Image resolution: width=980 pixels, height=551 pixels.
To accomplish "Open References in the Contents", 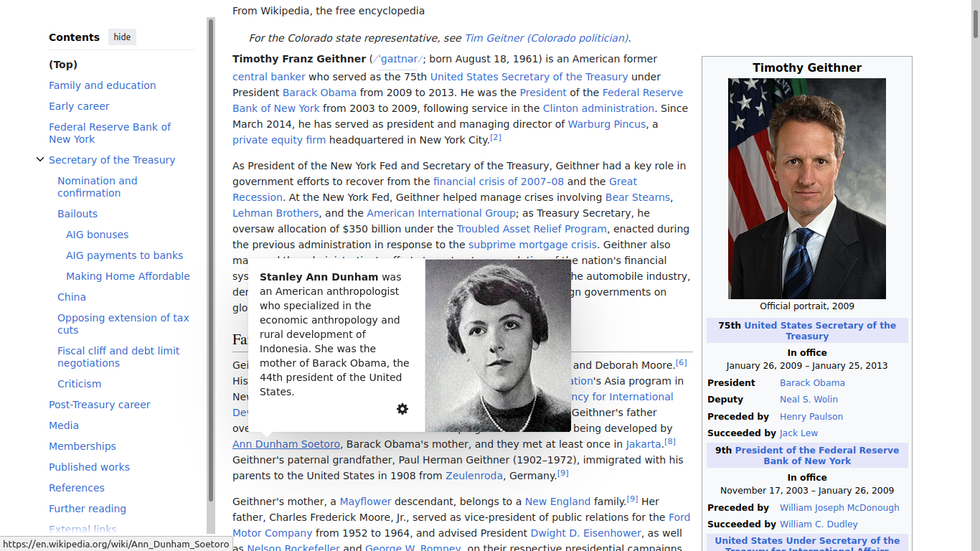I will [77, 488].
